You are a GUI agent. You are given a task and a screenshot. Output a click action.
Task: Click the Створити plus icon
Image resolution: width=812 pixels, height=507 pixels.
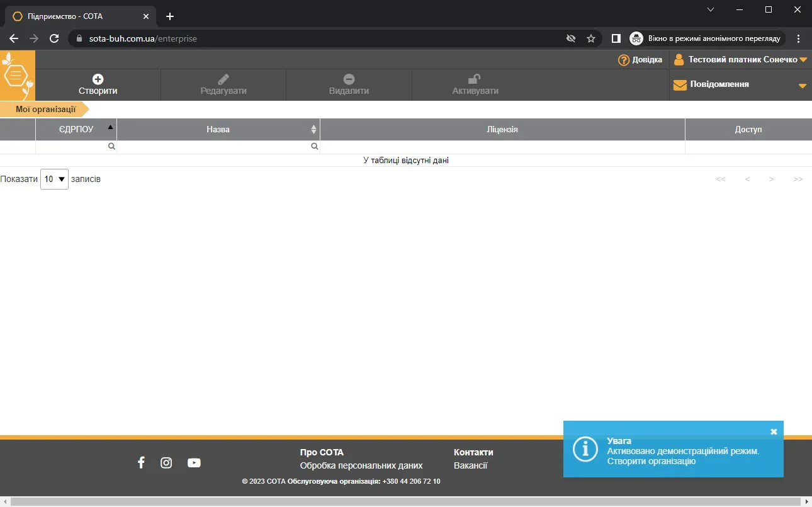pos(98,79)
